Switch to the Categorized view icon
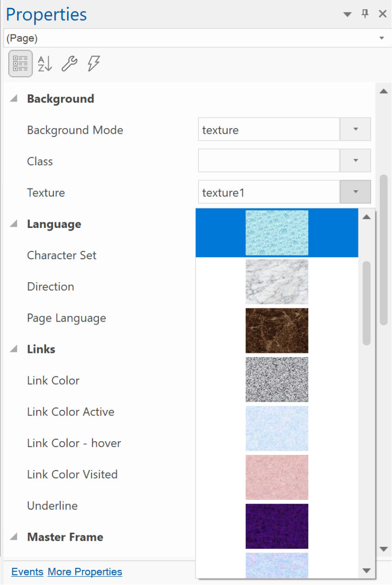 coord(21,63)
